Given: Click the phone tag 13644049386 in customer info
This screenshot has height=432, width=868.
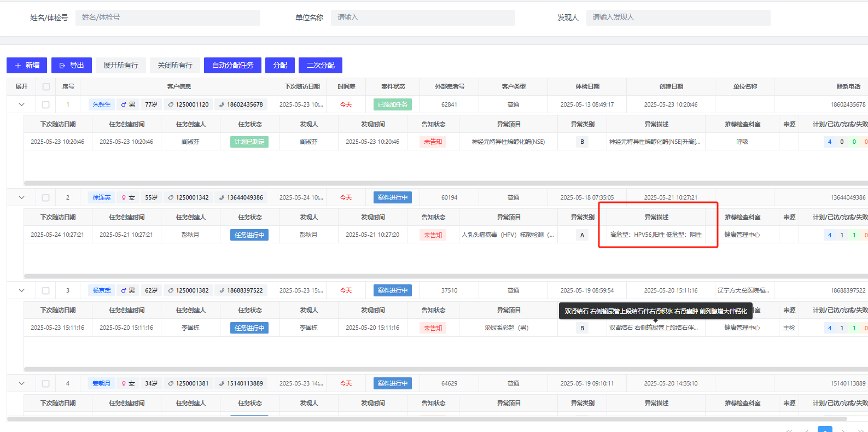Looking at the screenshot, I should coord(241,197).
